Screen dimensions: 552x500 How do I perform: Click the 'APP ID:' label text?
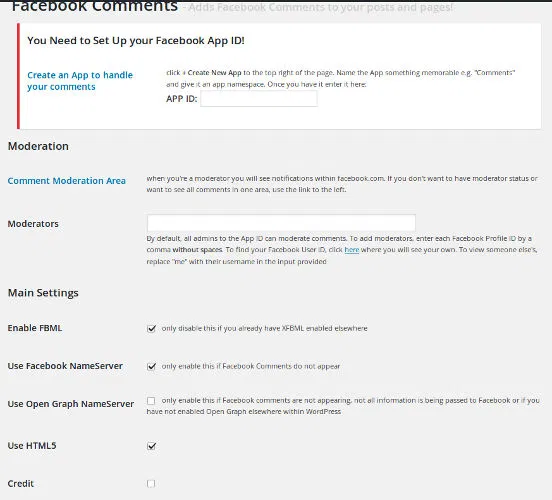[x=182, y=99]
